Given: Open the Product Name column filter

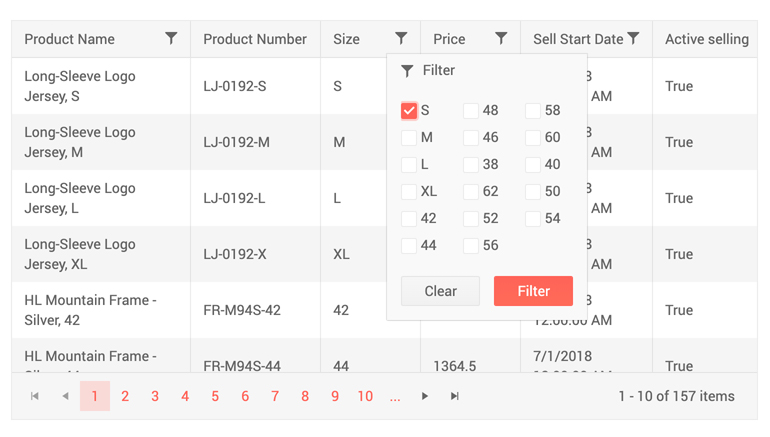Looking at the screenshot, I should pos(171,38).
